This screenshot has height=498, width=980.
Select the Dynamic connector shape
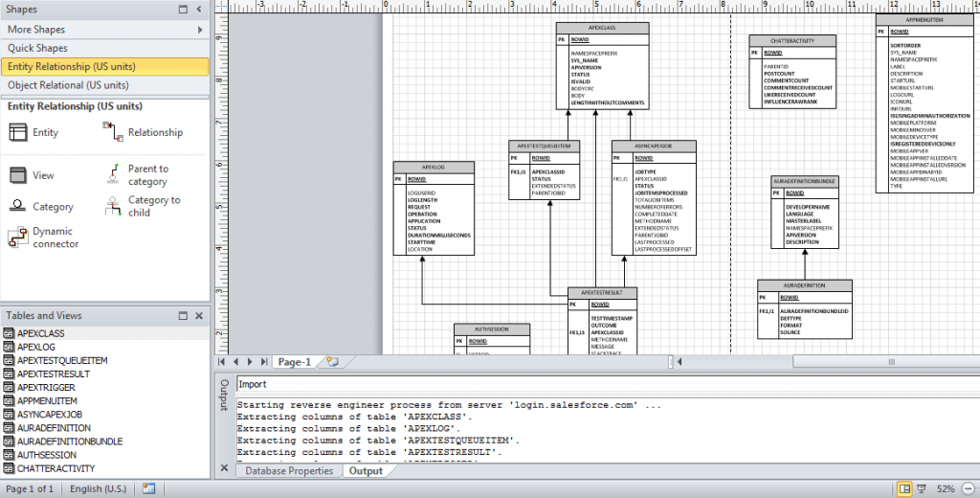click(x=17, y=238)
